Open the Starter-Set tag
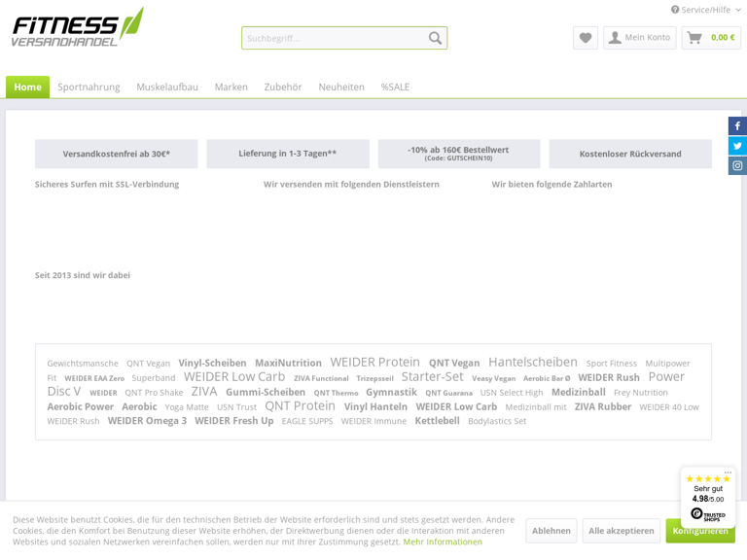This screenshot has width=747, height=560. pyautogui.click(x=432, y=376)
